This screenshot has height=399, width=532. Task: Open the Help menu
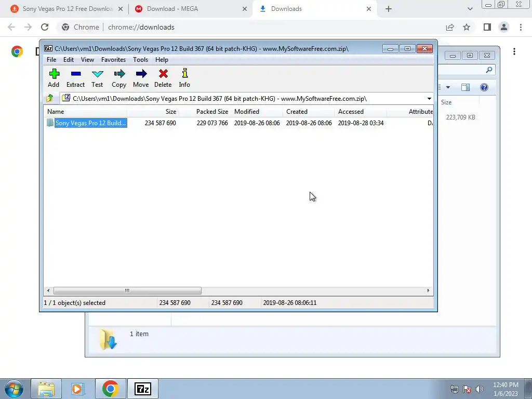coord(162,60)
